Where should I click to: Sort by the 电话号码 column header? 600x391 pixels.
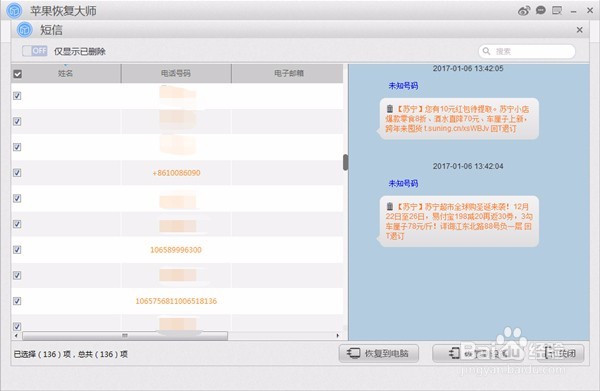coord(176,73)
